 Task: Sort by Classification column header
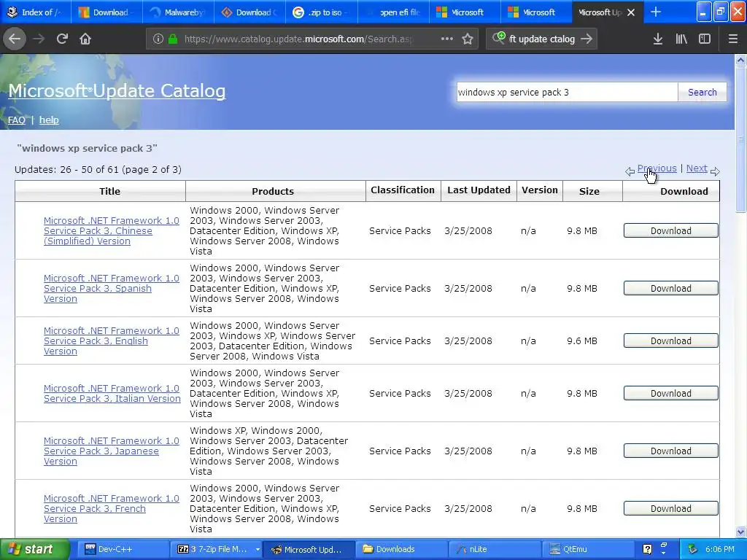click(x=403, y=190)
